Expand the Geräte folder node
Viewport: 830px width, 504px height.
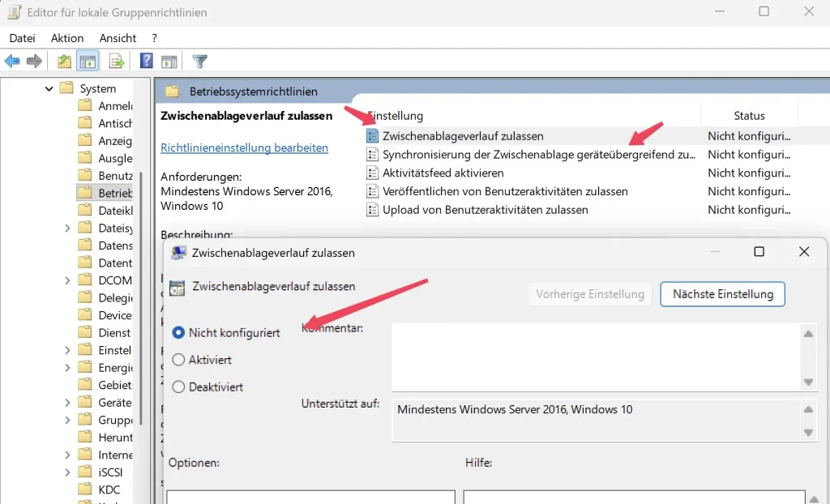(67, 403)
